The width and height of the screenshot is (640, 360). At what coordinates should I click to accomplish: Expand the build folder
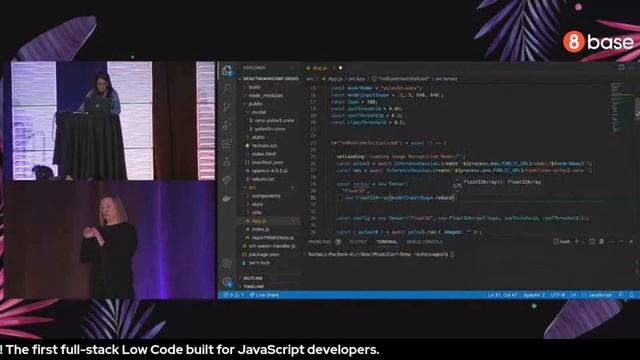coord(254,87)
